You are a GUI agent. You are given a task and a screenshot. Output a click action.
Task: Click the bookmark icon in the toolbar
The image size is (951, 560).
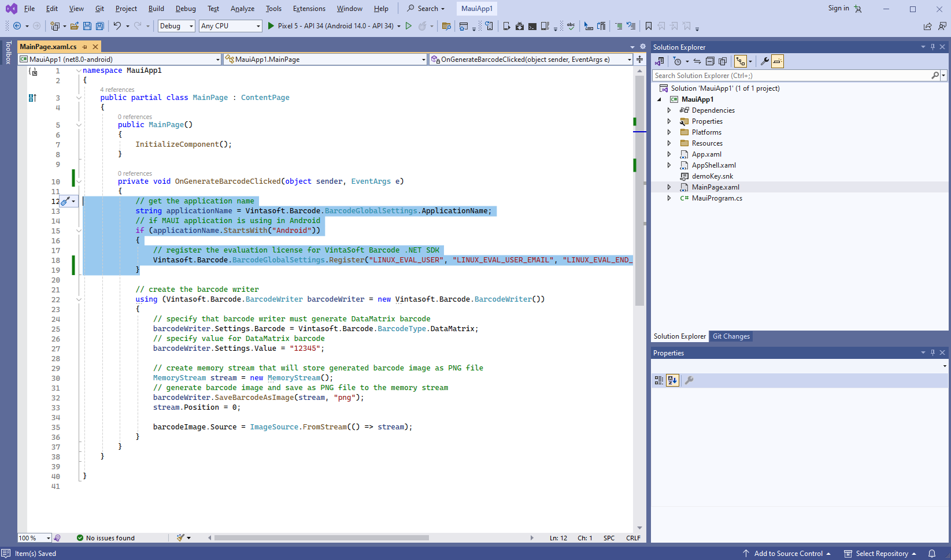click(649, 26)
